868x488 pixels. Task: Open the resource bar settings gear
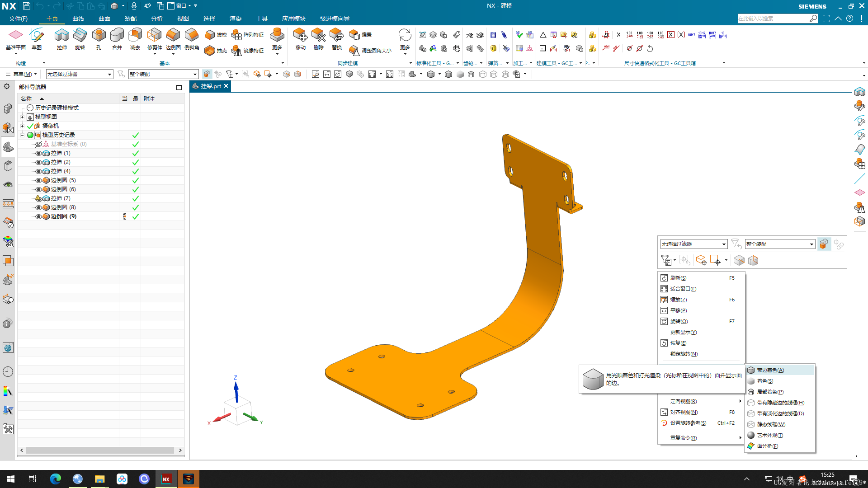[x=7, y=86]
